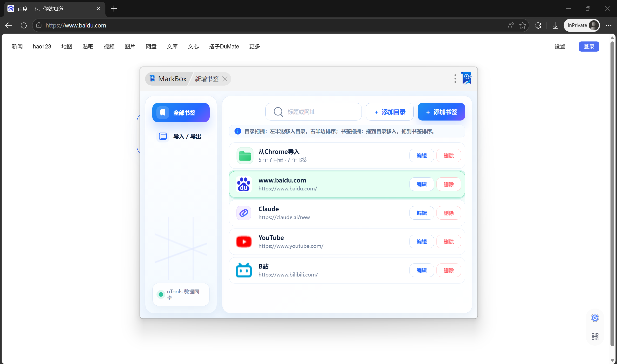Screen dimensions: 617x364
Task: Click the magnifier icon in bookmark search box
Action: (x=278, y=112)
